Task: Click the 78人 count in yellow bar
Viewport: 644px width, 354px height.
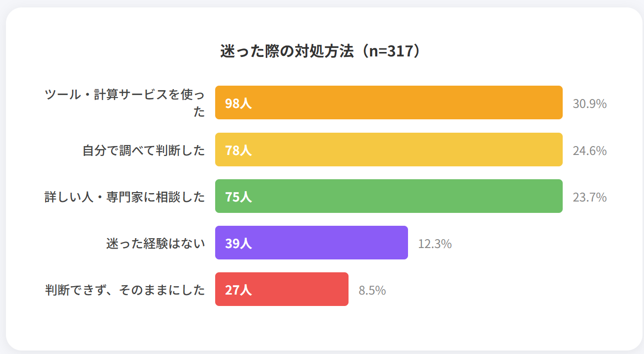Action: (x=238, y=150)
